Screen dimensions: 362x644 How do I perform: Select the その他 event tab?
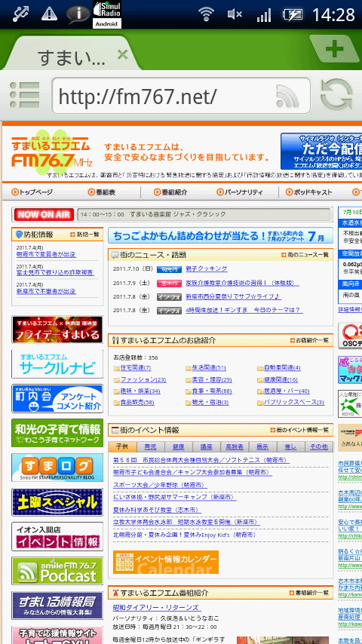[318, 446]
